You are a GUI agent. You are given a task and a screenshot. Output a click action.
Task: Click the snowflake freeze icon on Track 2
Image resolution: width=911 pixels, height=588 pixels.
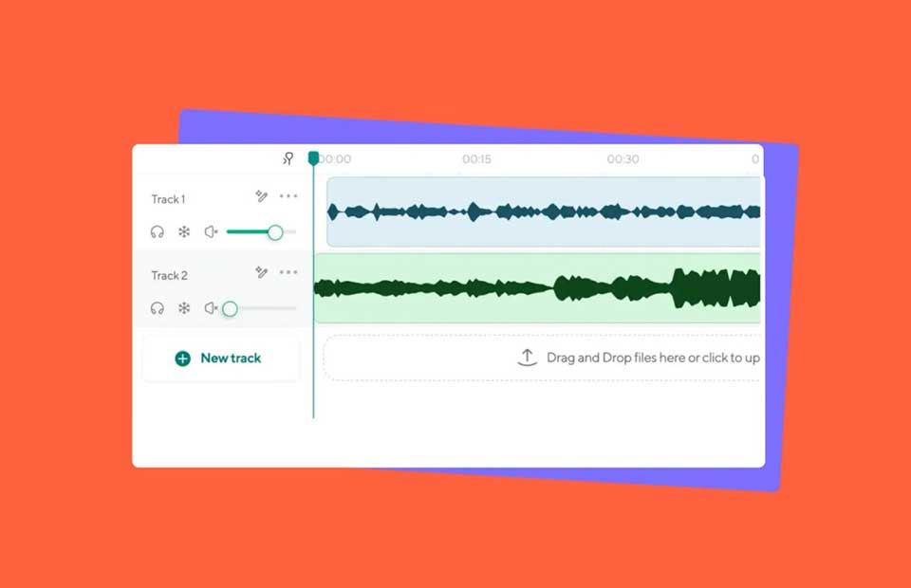point(184,308)
